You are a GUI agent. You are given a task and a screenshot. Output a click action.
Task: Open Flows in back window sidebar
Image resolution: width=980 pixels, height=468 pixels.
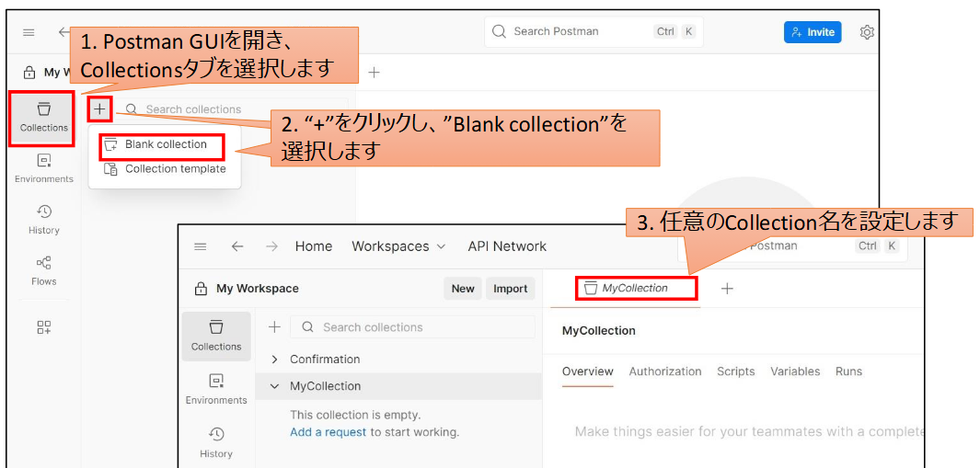44,271
